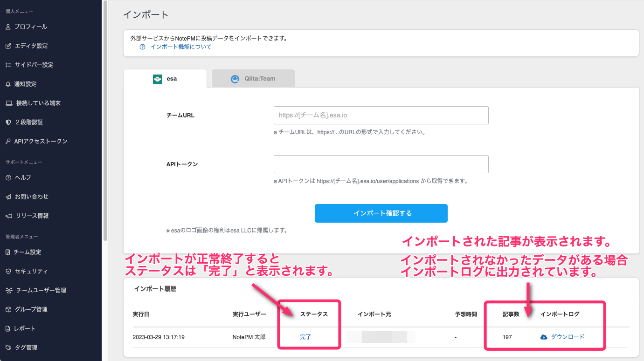
Task: Click the release info megaphone icon
Action: pos(8,216)
